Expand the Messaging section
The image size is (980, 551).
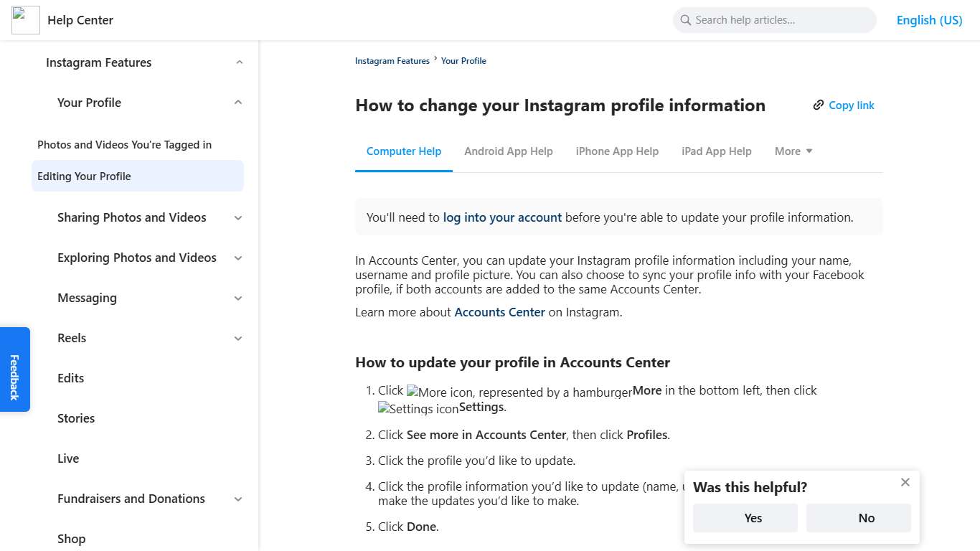point(237,298)
